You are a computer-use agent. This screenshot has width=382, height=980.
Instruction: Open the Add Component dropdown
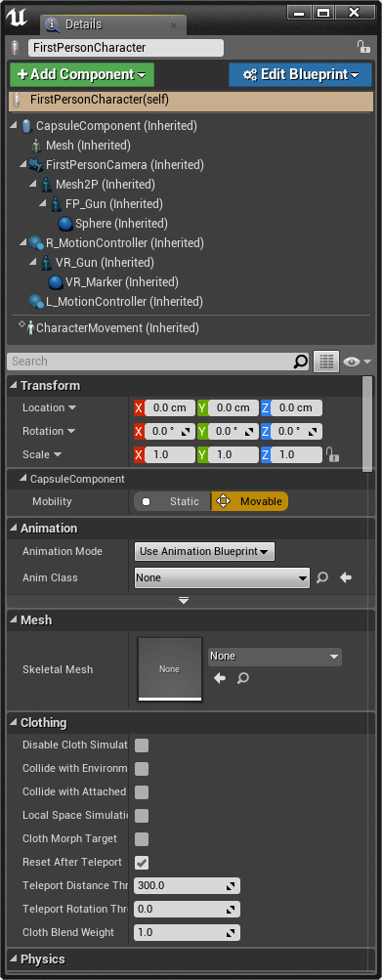point(82,74)
